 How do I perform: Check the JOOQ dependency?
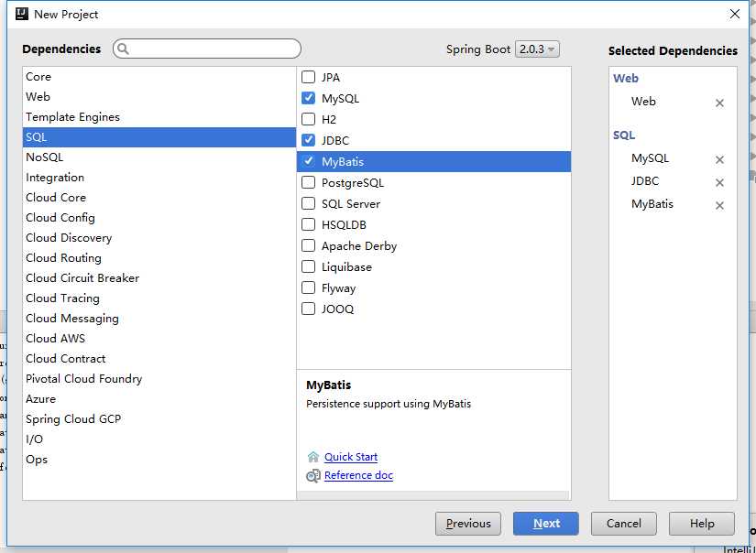(x=308, y=309)
